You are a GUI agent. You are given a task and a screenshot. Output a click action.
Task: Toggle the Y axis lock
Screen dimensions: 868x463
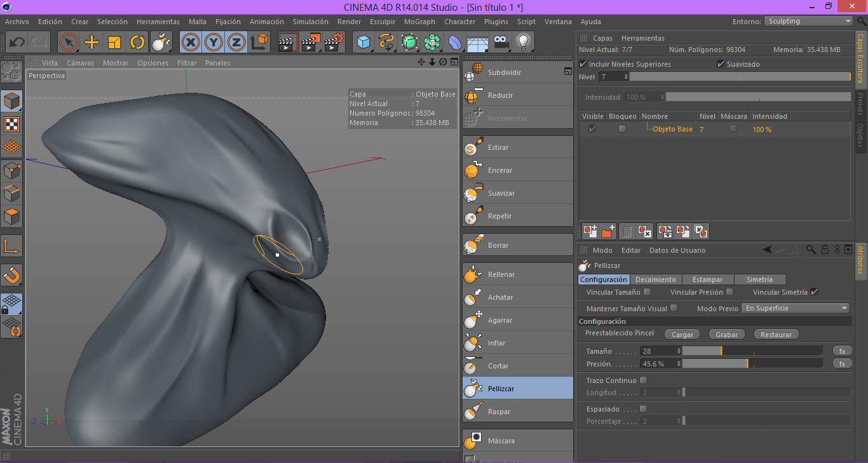pos(214,43)
